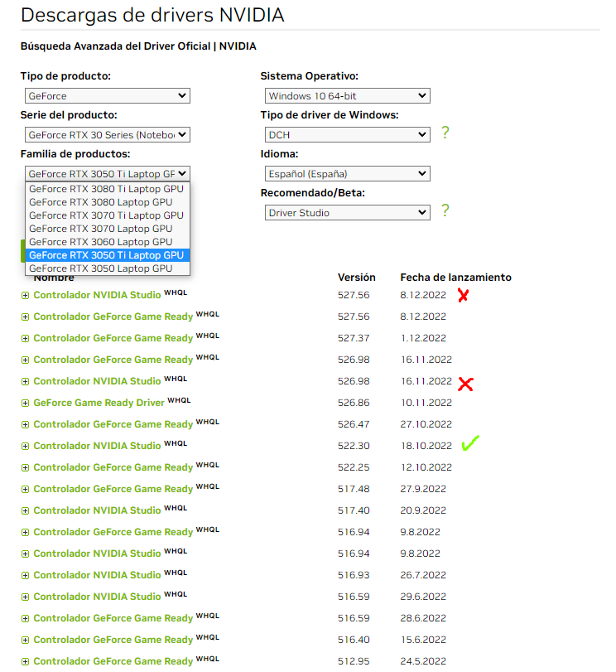Expand the NVIDIA Studio 516.93 row

coord(26,575)
